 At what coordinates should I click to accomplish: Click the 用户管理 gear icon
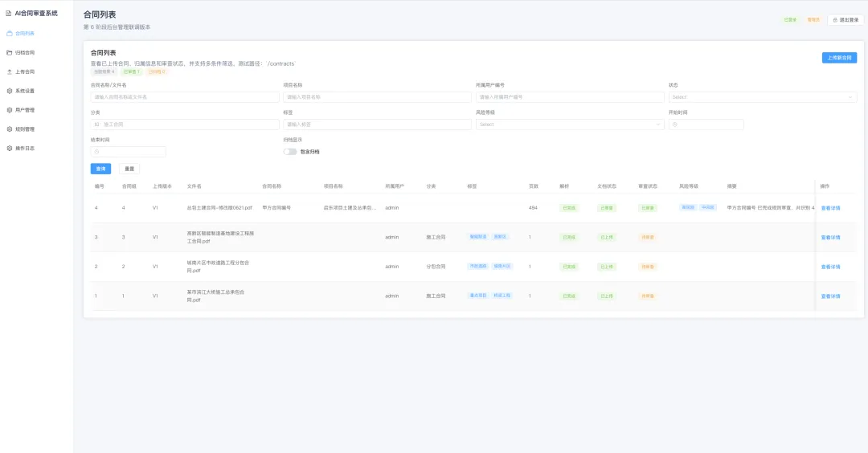coord(10,110)
